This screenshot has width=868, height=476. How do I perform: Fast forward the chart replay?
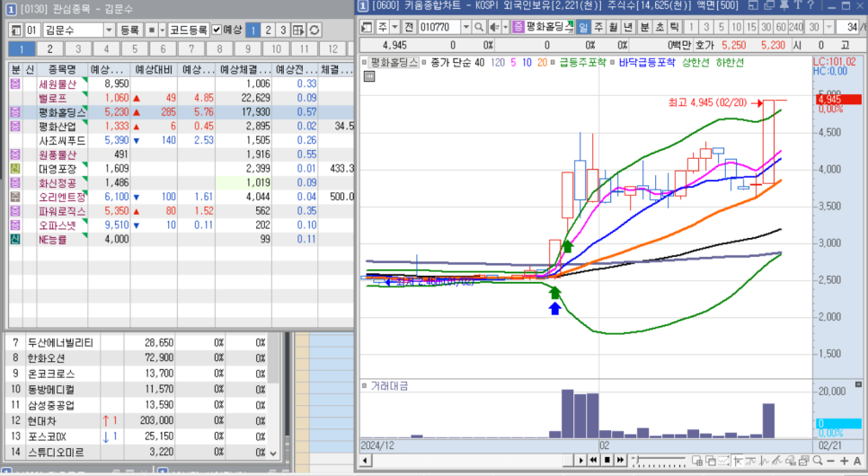coord(620,460)
